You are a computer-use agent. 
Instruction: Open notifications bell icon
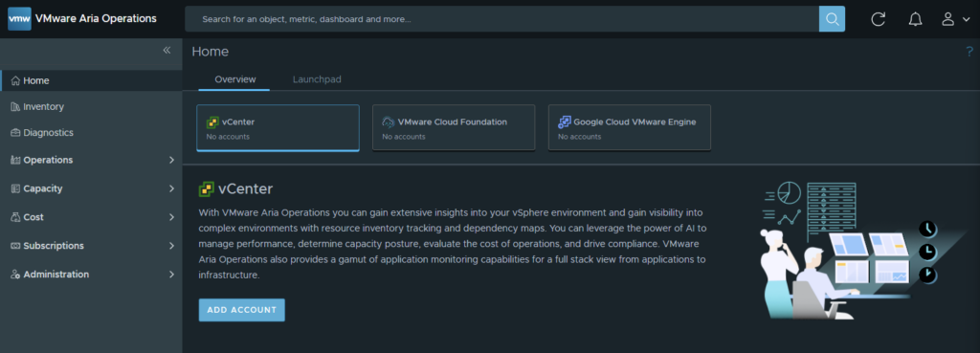point(915,19)
